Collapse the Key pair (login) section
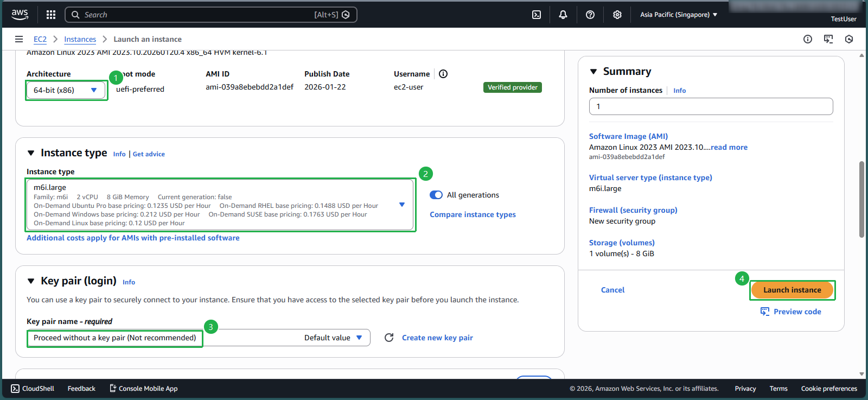This screenshot has height=400, width=868. 31,281
